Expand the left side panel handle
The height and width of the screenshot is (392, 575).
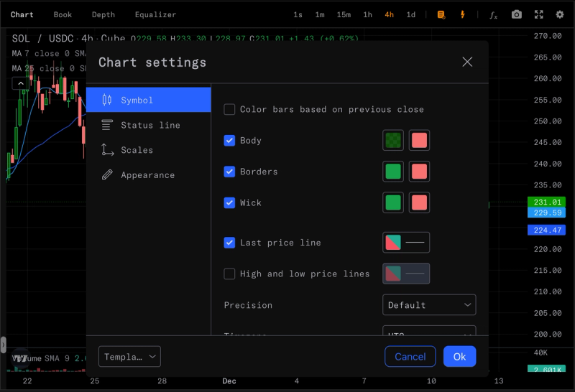[x=3, y=345]
